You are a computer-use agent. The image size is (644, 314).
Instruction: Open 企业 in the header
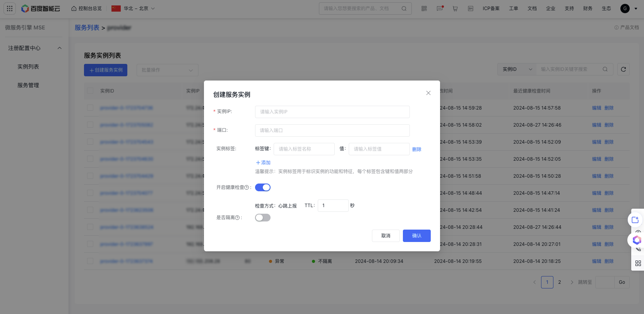[x=551, y=9]
